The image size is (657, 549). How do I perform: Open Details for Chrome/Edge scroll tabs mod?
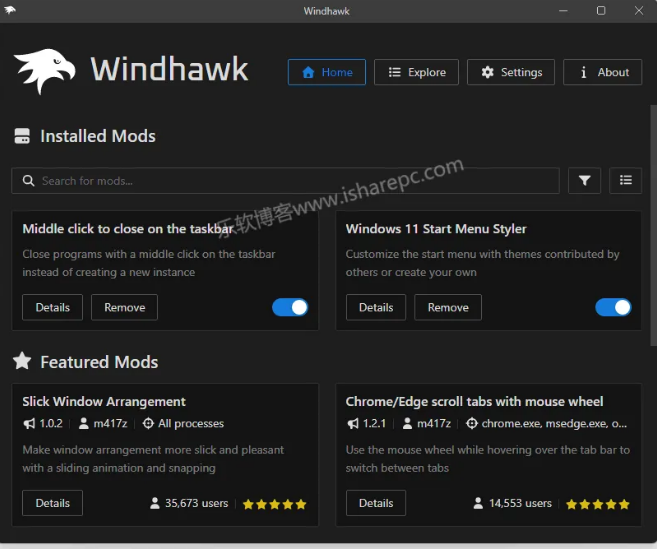point(376,503)
